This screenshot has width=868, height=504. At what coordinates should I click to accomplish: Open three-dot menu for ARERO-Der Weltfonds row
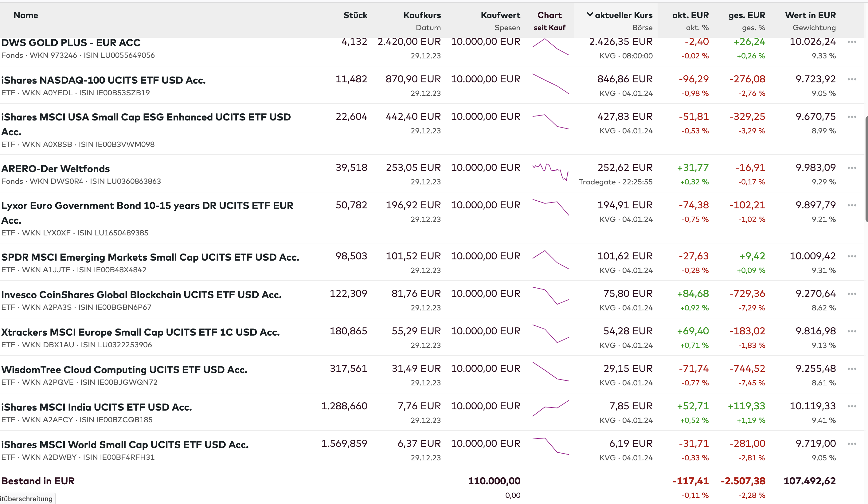(852, 168)
